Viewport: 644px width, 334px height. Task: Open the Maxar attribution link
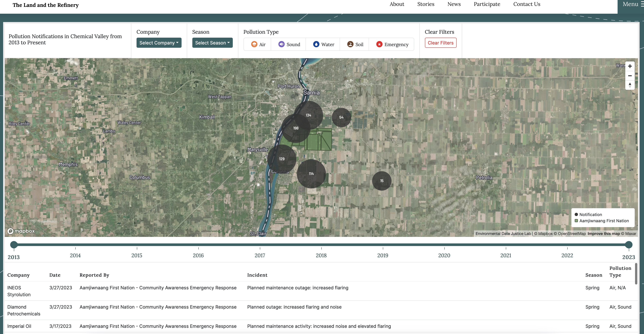629,234
